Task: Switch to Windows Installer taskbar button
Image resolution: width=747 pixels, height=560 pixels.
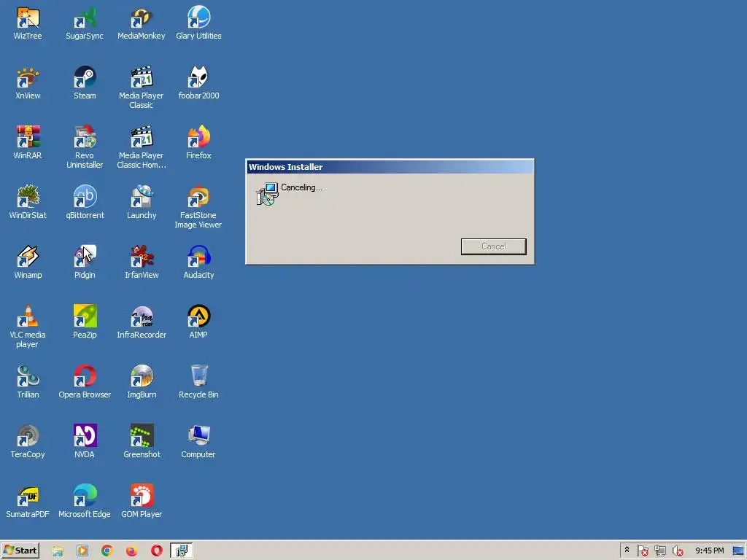Action: (182, 551)
